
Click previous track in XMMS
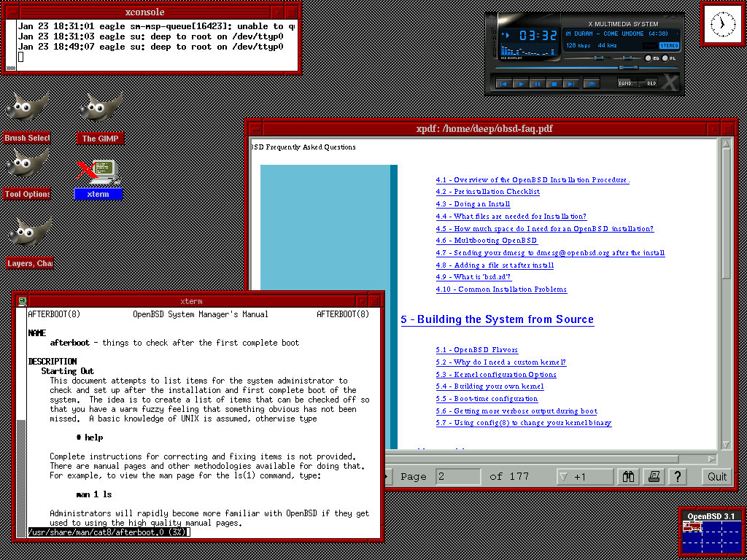pyautogui.click(x=503, y=84)
